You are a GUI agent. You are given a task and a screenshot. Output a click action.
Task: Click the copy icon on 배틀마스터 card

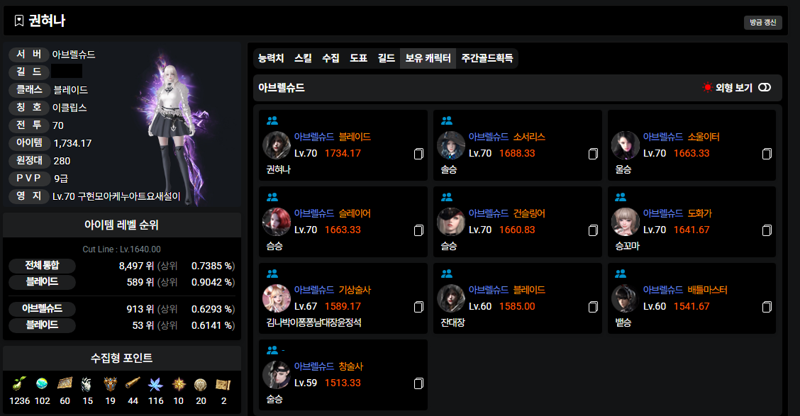tap(767, 307)
